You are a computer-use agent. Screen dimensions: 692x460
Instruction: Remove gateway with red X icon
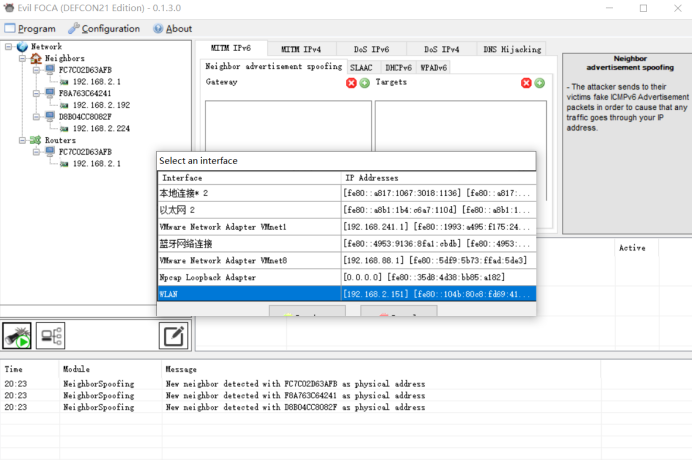coord(351,83)
